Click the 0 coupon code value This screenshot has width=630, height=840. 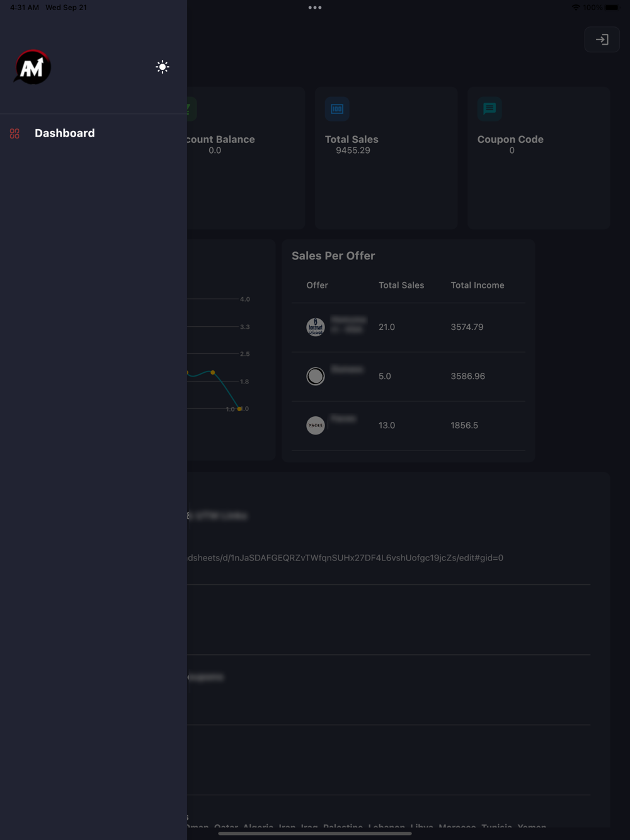coord(512,150)
